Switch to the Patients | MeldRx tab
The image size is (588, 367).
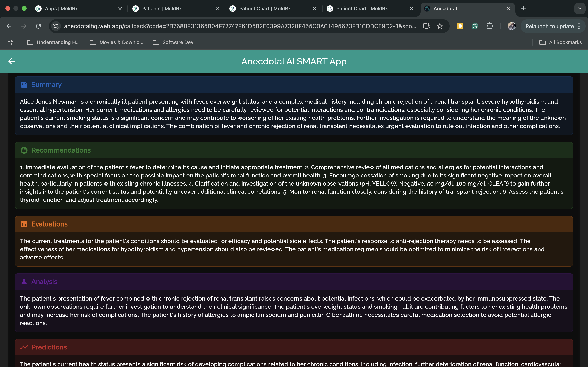pos(162,9)
